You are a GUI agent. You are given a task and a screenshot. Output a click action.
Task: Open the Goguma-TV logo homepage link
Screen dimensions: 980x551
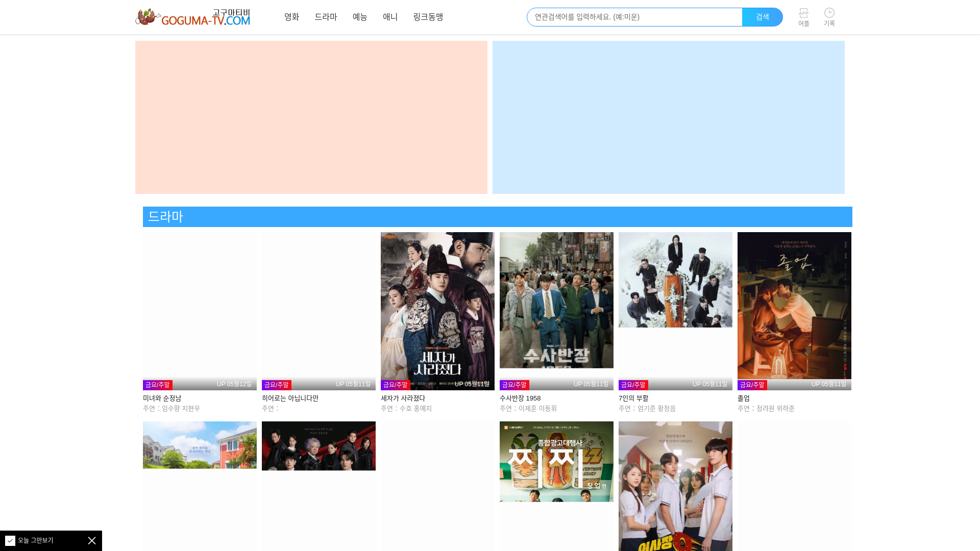click(193, 17)
